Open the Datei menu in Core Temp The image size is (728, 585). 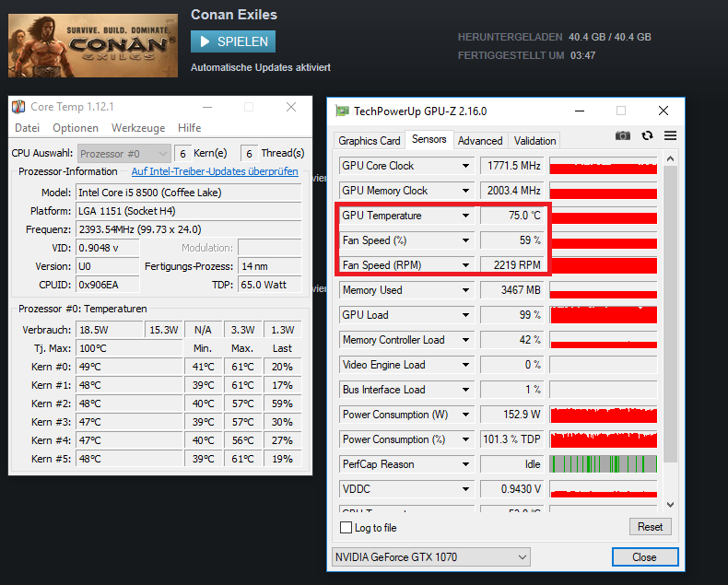pos(27,128)
